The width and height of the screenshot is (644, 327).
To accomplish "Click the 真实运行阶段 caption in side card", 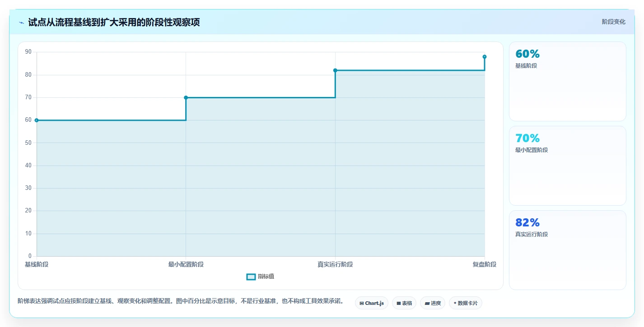I will (532, 235).
